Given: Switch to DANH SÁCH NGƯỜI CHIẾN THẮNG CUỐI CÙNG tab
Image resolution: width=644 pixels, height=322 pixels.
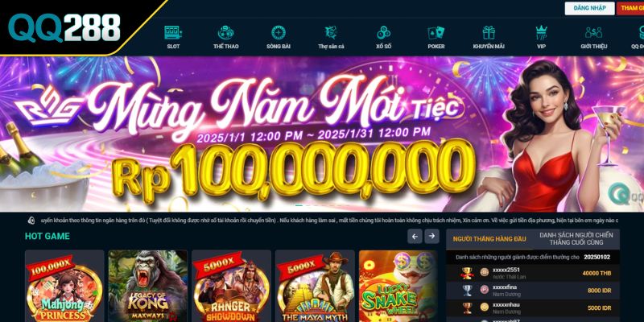Looking at the screenshot, I should (x=576, y=239).
